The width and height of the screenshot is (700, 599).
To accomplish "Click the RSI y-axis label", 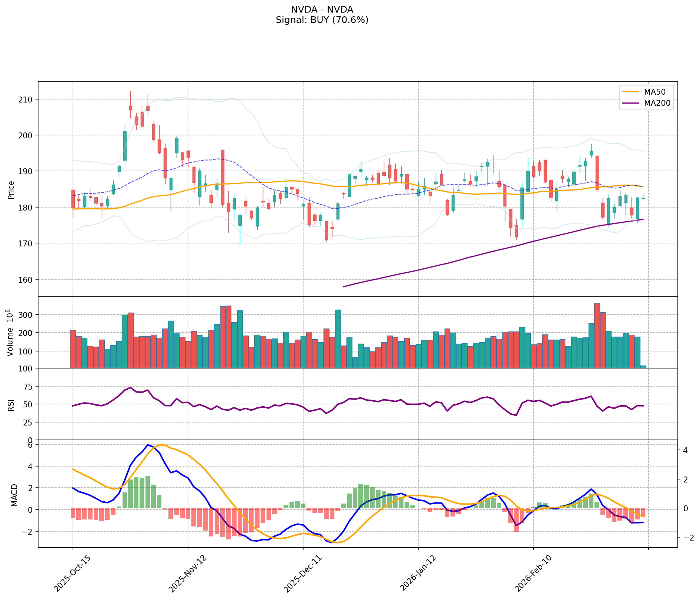I will pos(10,405).
